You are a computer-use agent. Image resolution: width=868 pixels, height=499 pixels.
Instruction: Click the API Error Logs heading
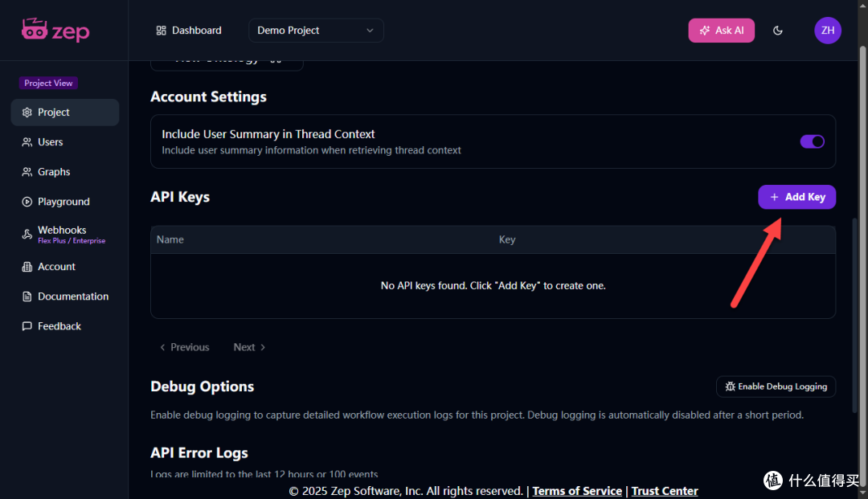(x=199, y=453)
